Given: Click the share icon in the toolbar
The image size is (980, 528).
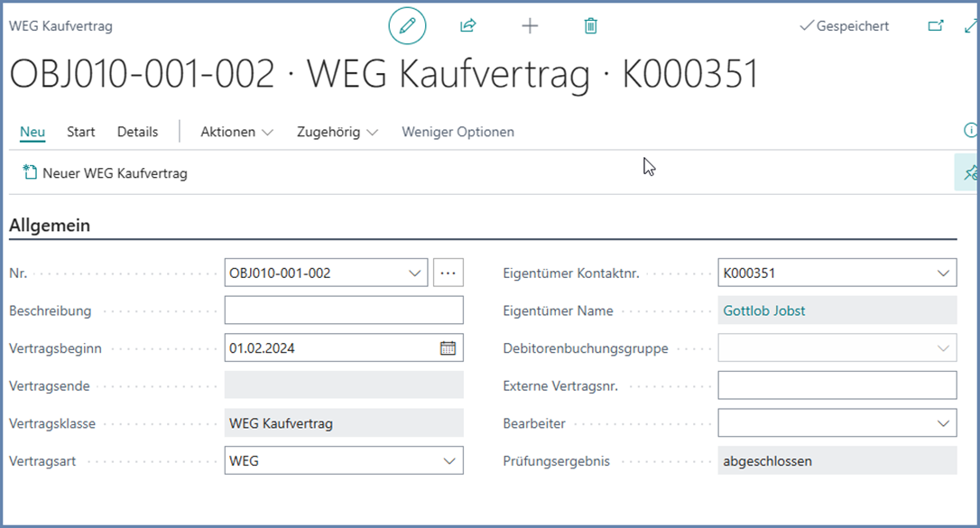Looking at the screenshot, I should click(x=467, y=25).
